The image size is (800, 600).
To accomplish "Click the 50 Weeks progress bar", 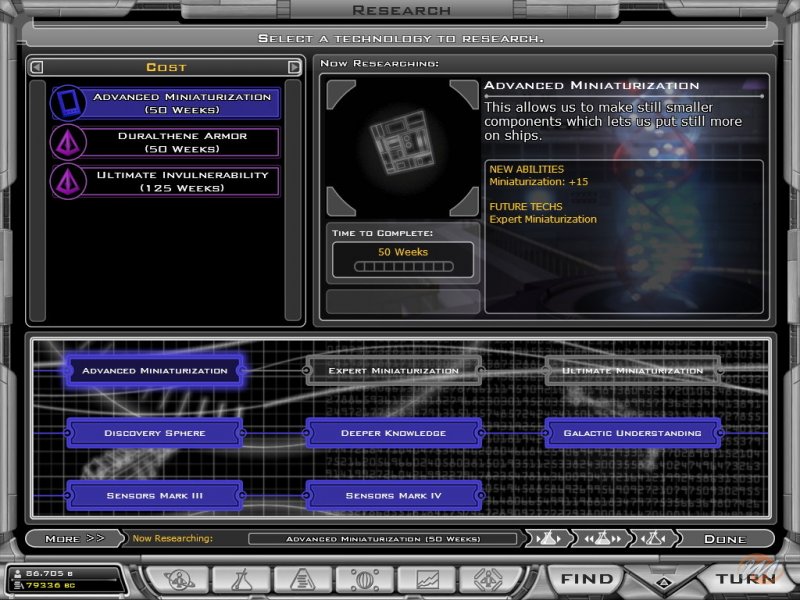I will click(x=402, y=264).
